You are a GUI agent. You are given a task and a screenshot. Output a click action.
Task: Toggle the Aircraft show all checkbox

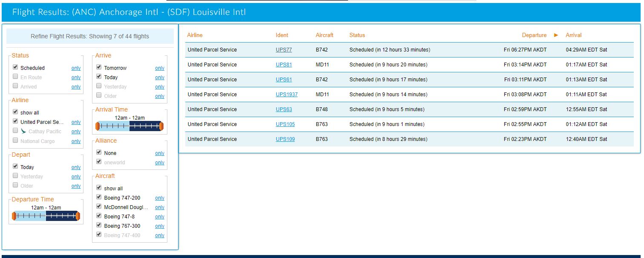click(x=99, y=188)
